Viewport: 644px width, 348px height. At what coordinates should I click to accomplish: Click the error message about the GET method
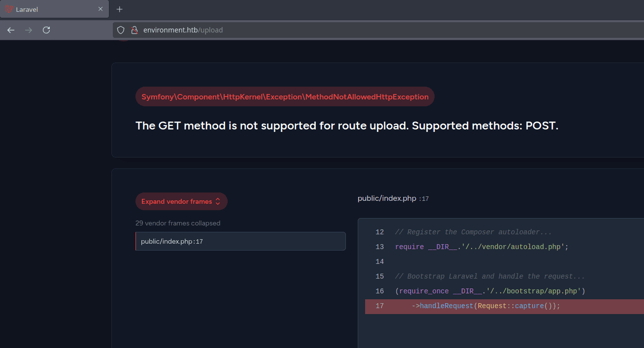[346, 126]
